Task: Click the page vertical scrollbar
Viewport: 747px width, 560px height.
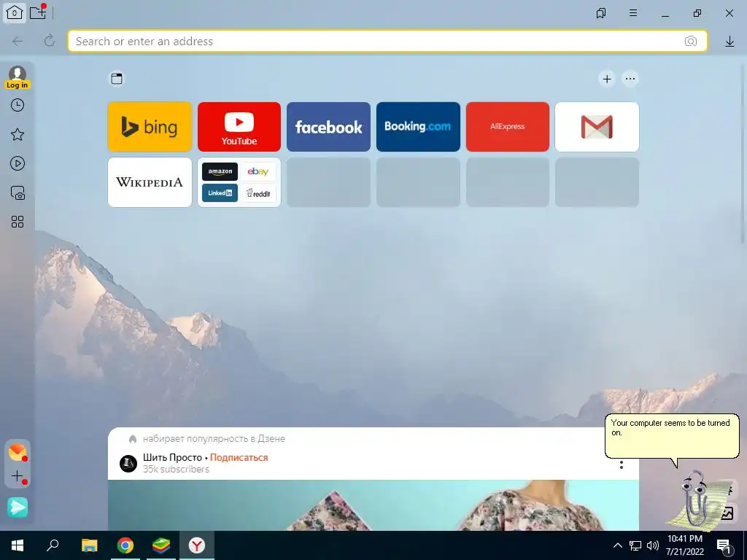Action: (x=742, y=155)
